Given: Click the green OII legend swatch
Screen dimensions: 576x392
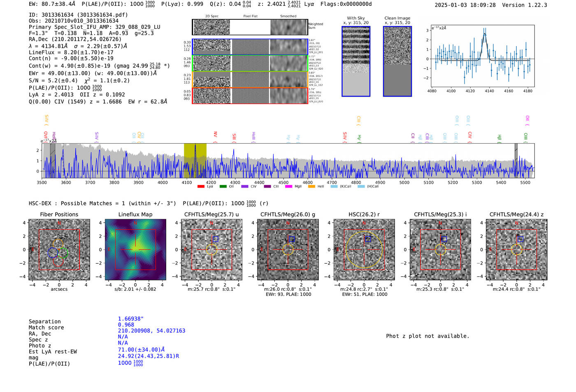Looking at the screenshot, I should [x=223, y=186].
